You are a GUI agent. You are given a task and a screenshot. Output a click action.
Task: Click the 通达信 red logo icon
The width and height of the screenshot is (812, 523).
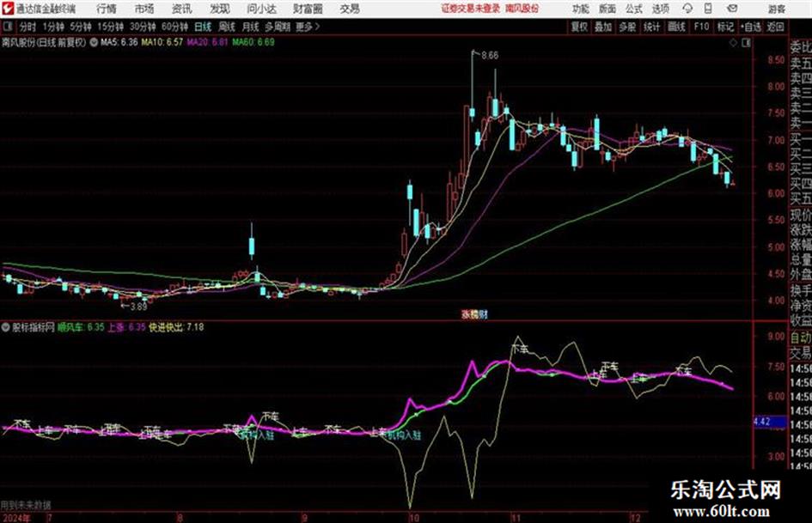7,9
